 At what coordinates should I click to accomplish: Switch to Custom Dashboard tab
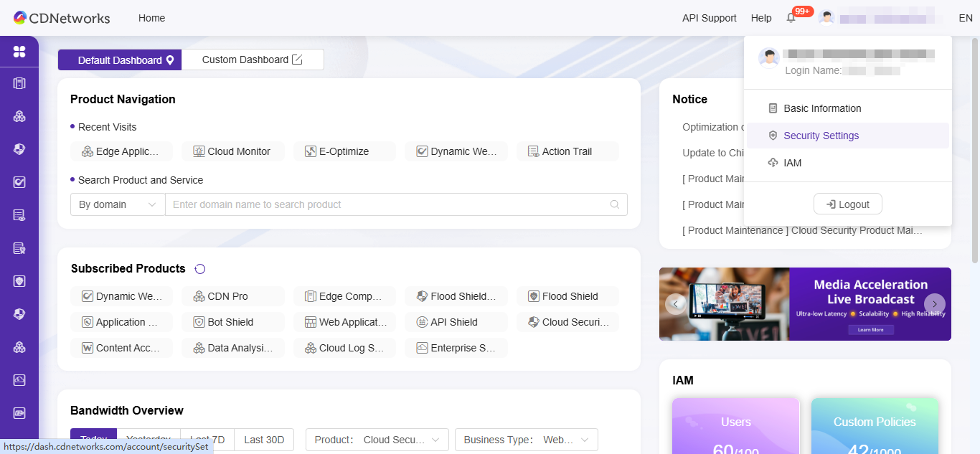click(x=253, y=60)
